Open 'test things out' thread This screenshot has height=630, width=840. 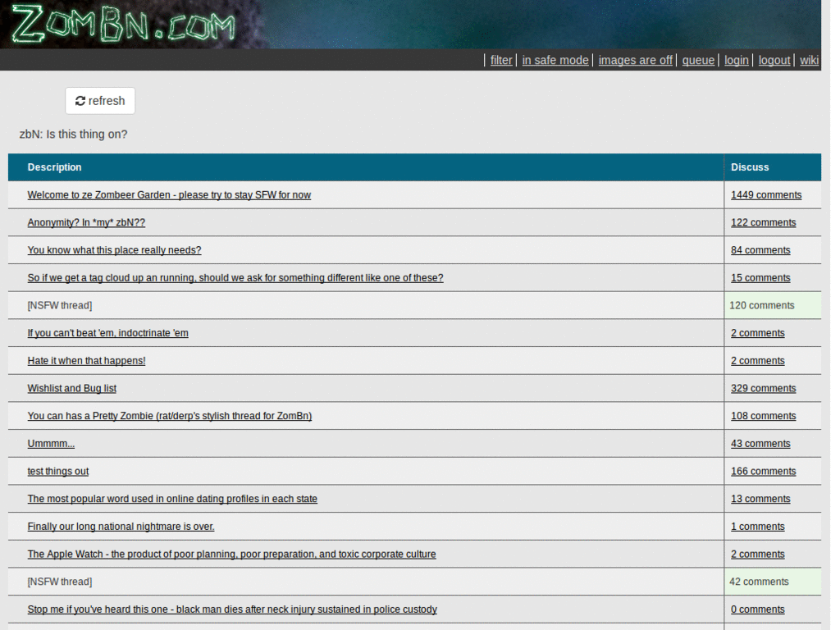(x=58, y=472)
